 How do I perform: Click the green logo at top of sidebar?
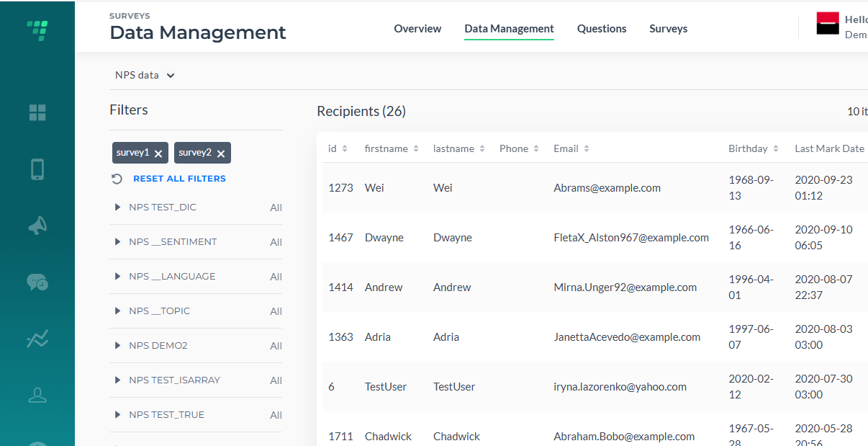pyautogui.click(x=37, y=30)
